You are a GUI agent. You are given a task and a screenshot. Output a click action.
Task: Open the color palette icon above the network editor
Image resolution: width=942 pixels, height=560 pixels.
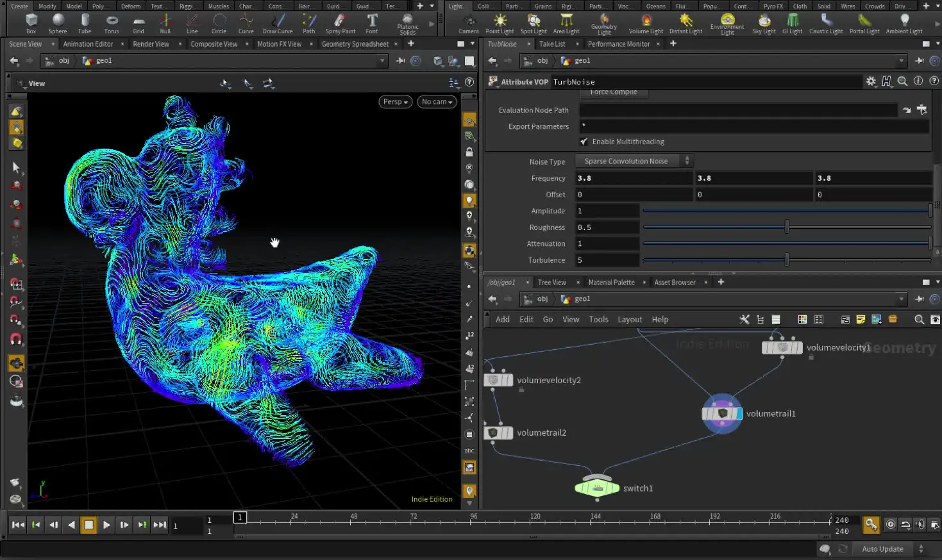coord(802,319)
